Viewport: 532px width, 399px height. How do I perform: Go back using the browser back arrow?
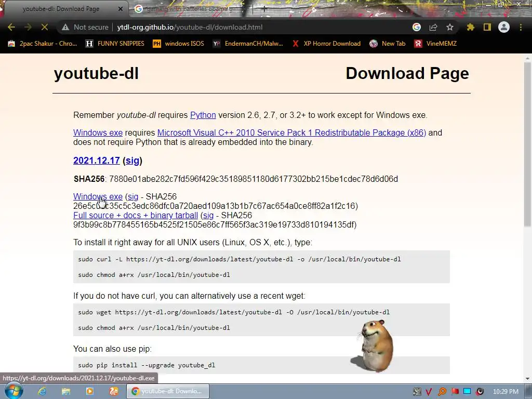point(11,27)
